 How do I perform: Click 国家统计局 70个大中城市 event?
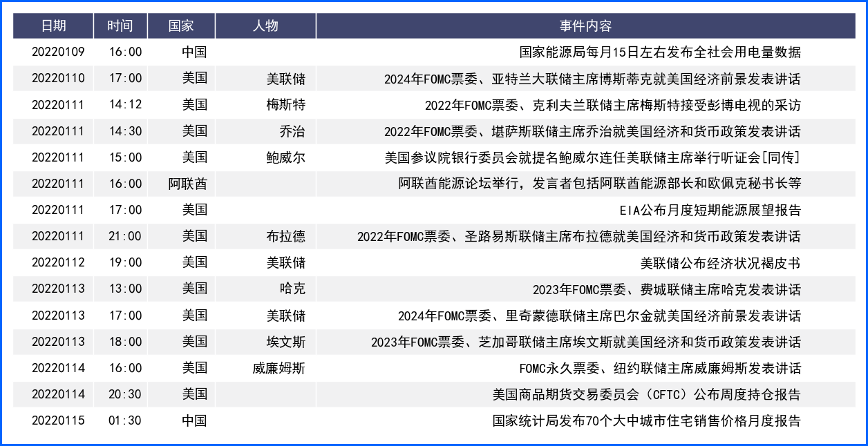click(x=647, y=420)
